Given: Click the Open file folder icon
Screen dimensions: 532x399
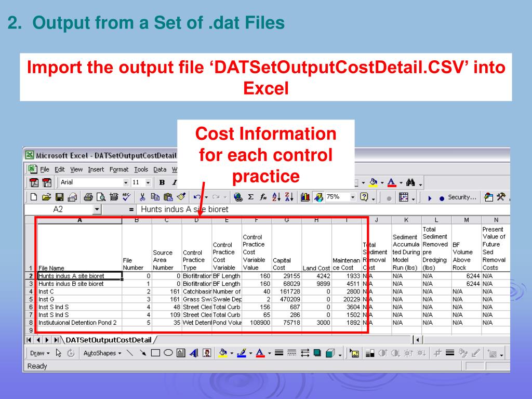Looking at the screenshot, I should click(46, 197).
